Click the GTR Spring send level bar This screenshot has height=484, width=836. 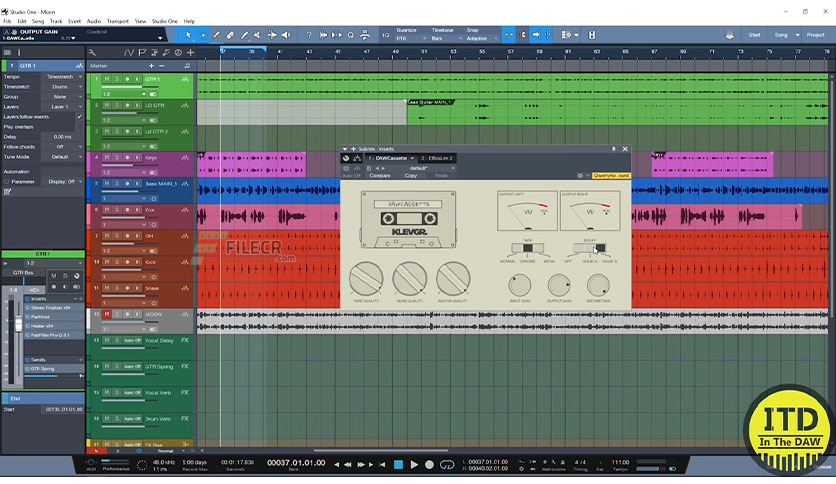pos(52,376)
